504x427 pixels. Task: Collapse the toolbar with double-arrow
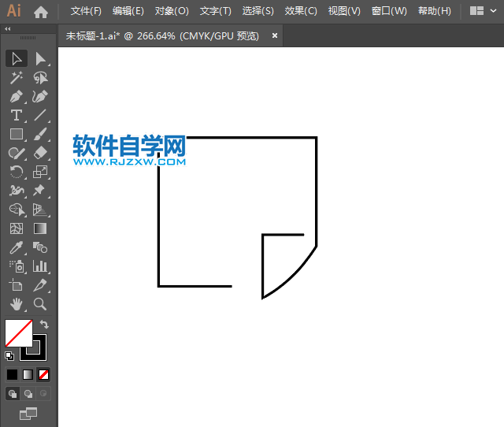[x=8, y=28]
